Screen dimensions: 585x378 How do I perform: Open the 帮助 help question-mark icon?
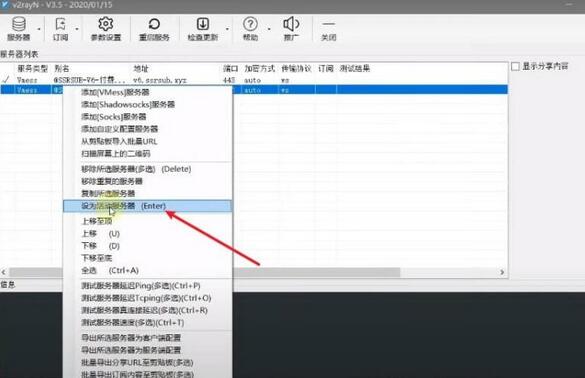(250, 28)
